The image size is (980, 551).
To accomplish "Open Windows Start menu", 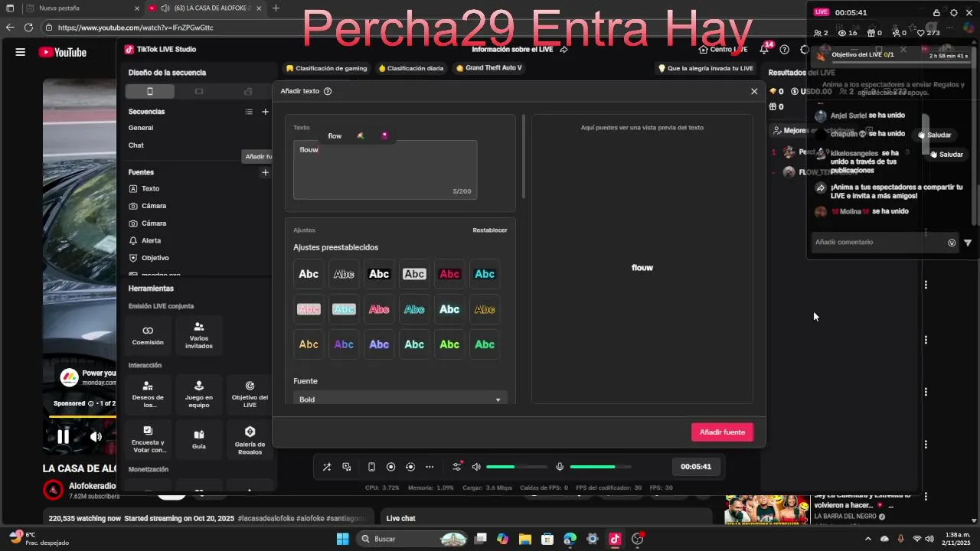I will pos(342,539).
